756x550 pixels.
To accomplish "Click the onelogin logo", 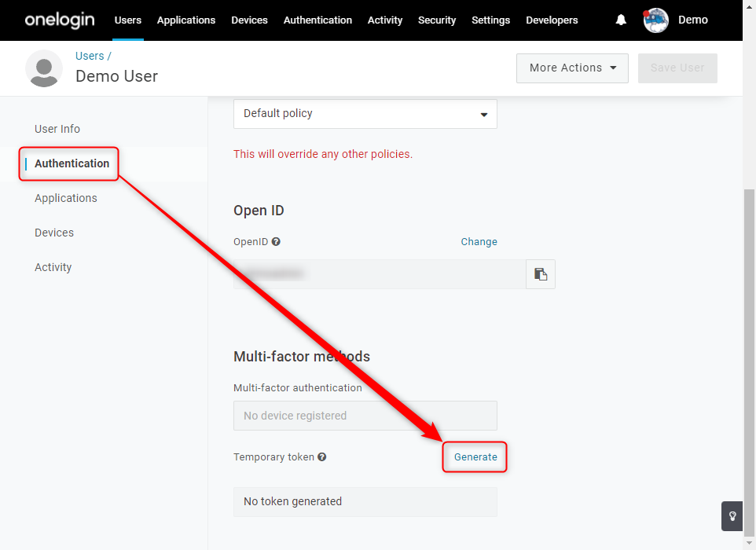I will pyautogui.click(x=60, y=20).
